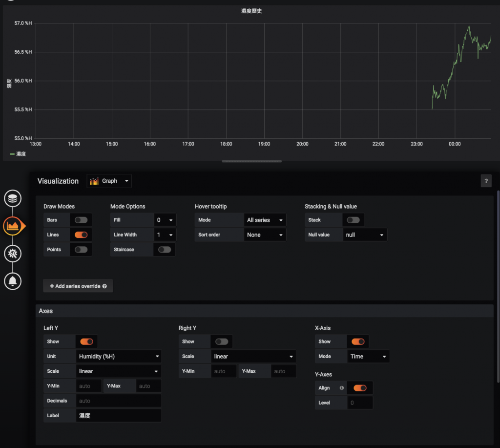Viewport: 500px width, 448px height.
Task: Open X-Axis Mode Time dropdown
Action: (x=368, y=357)
